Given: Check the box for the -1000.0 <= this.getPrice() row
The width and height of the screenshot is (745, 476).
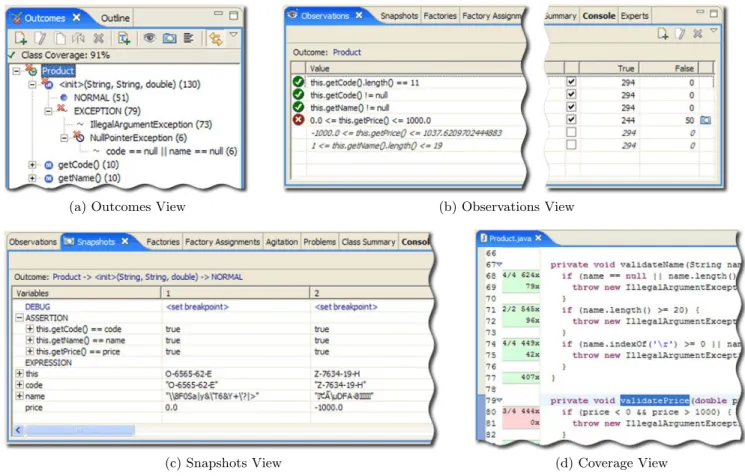Looking at the screenshot, I should (x=571, y=132).
